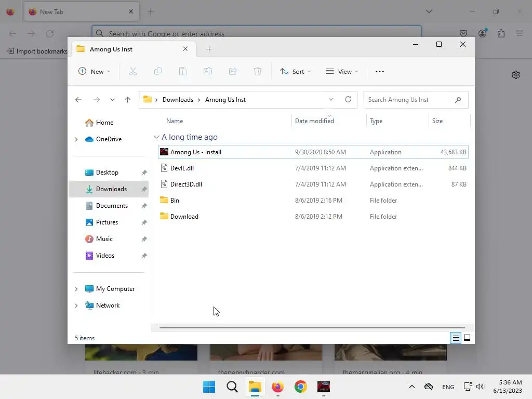
Task: Close the Among Us Inst tab
Action: coord(185,49)
